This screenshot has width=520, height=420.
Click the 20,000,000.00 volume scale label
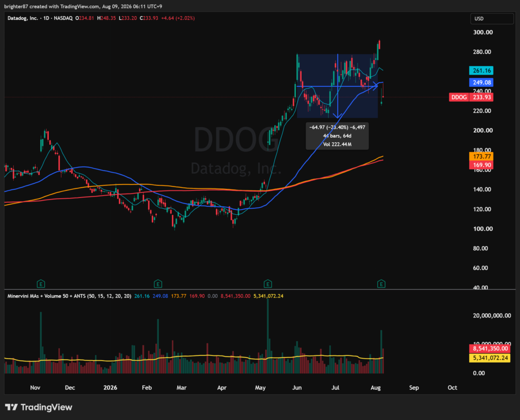point(492,315)
